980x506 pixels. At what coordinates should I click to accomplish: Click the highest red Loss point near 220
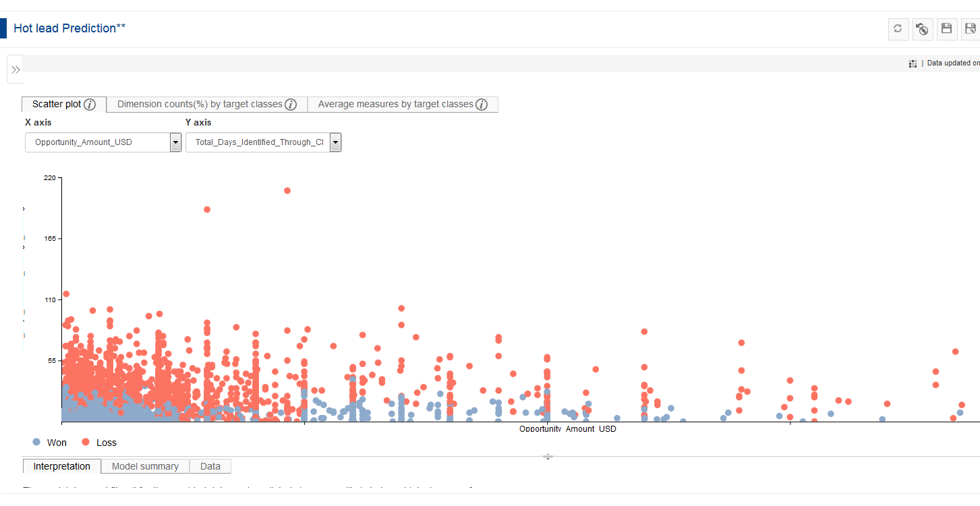point(287,191)
